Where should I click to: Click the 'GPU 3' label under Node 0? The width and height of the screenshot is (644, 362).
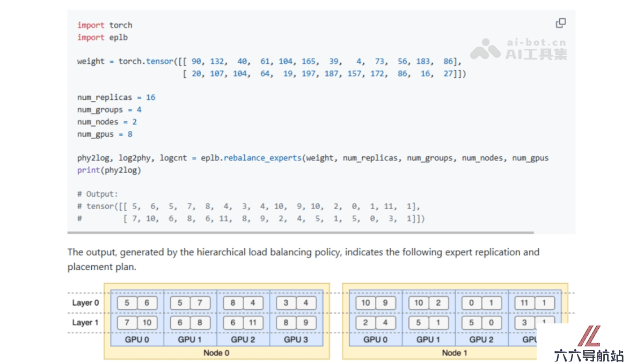(x=296, y=339)
